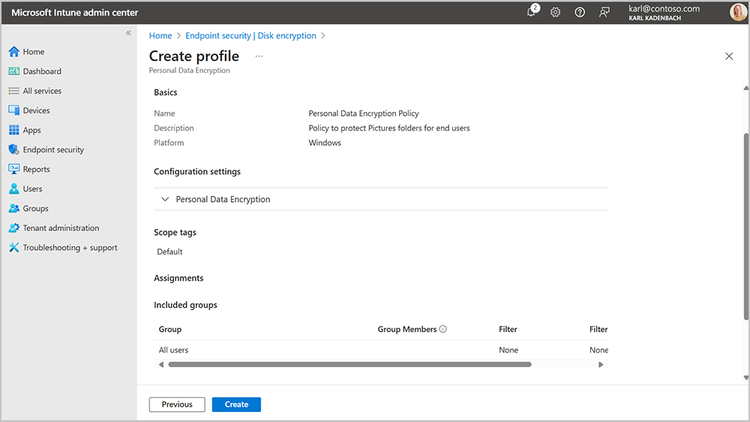Go back with the Previous button
The height and width of the screenshot is (422, 750).
tap(177, 404)
